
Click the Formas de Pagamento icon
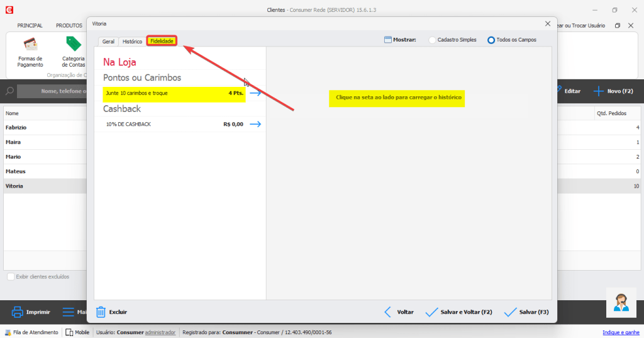click(30, 45)
